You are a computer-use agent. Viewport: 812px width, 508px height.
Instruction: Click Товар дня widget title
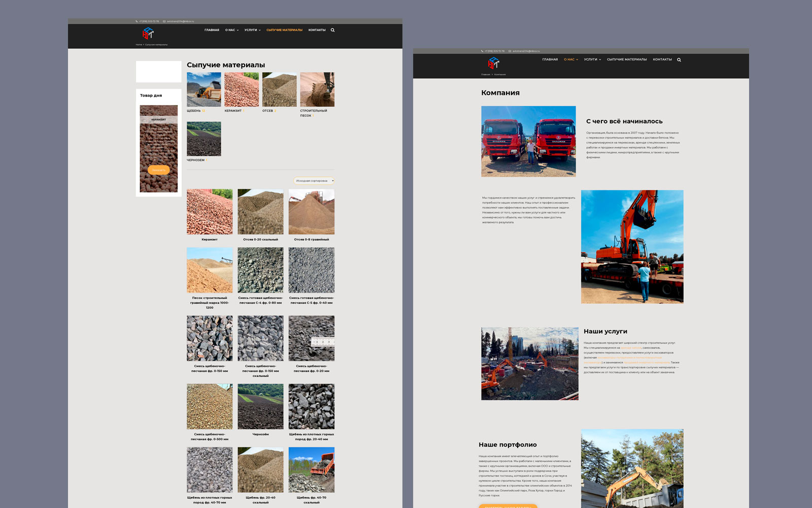coord(151,96)
